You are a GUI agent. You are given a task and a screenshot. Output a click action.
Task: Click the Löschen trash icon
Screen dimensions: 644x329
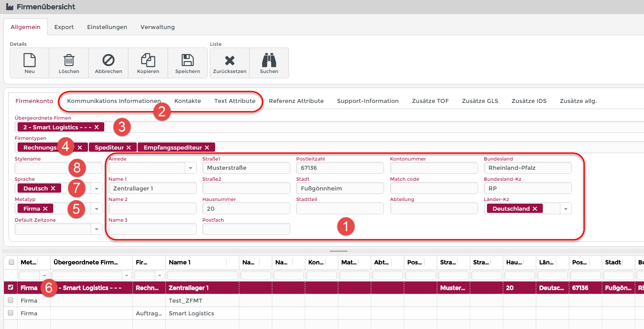[x=69, y=60]
